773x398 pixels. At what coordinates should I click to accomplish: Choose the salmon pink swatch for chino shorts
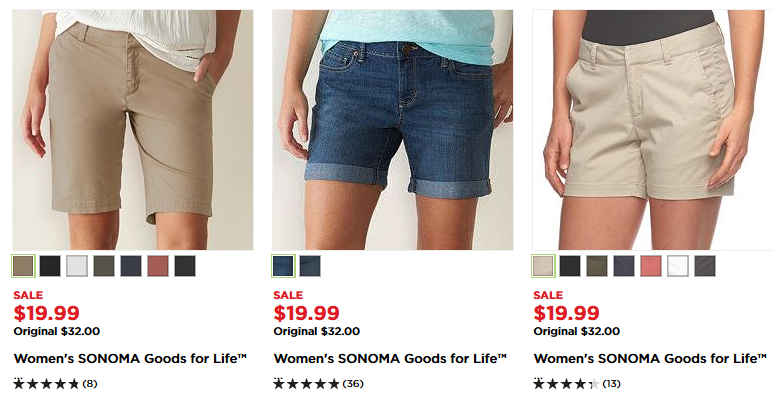[651, 266]
